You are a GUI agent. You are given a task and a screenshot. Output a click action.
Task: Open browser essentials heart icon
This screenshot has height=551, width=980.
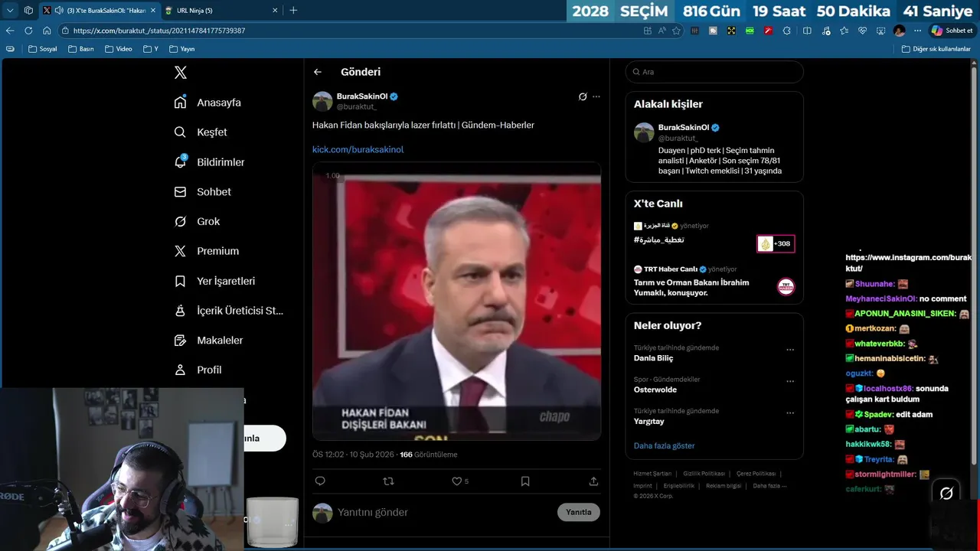(862, 31)
